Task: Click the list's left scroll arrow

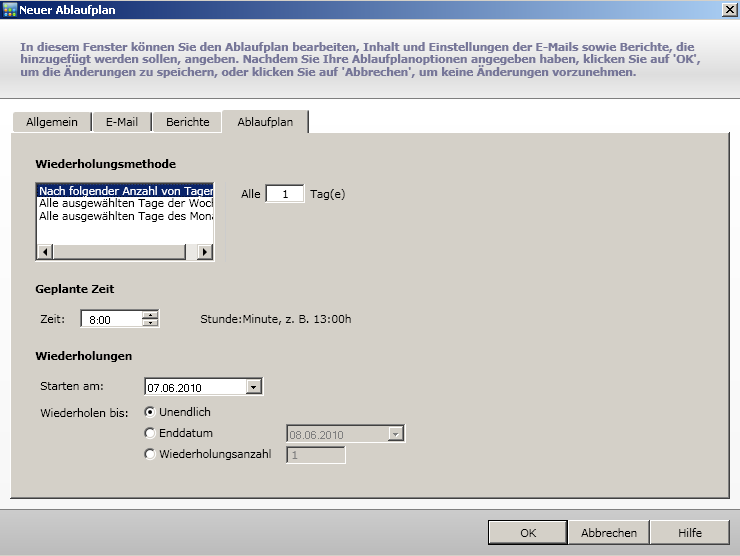Action: (45, 252)
